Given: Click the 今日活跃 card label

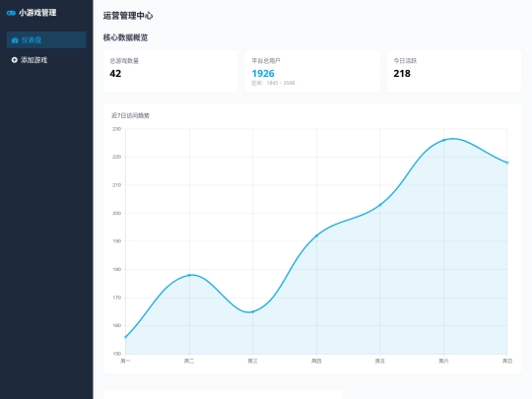Looking at the screenshot, I should point(405,61).
